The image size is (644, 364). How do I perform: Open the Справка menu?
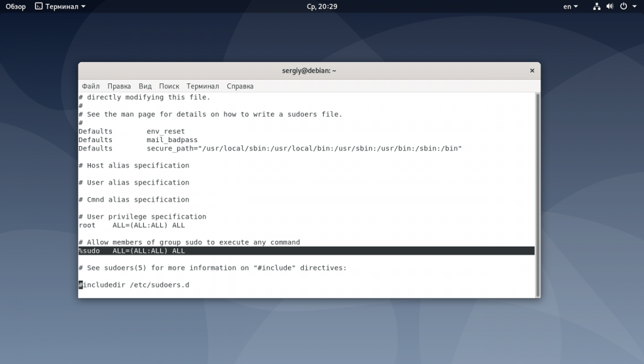tap(241, 86)
